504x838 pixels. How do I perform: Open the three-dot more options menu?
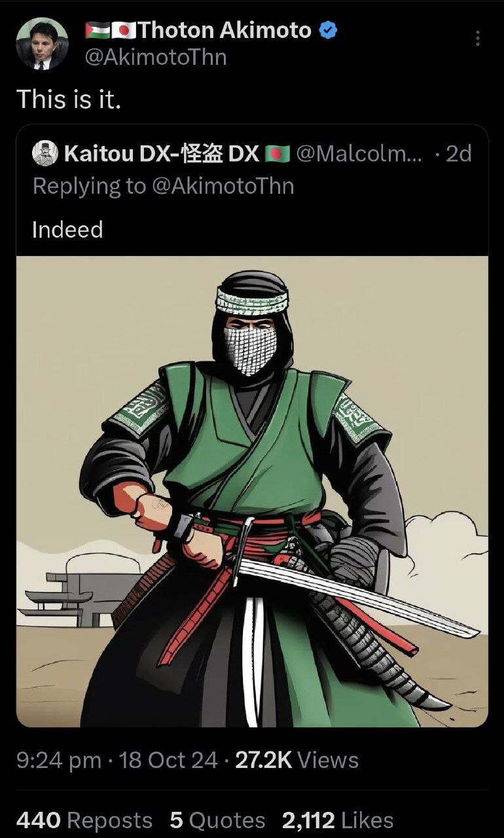click(x=478, y=39)
